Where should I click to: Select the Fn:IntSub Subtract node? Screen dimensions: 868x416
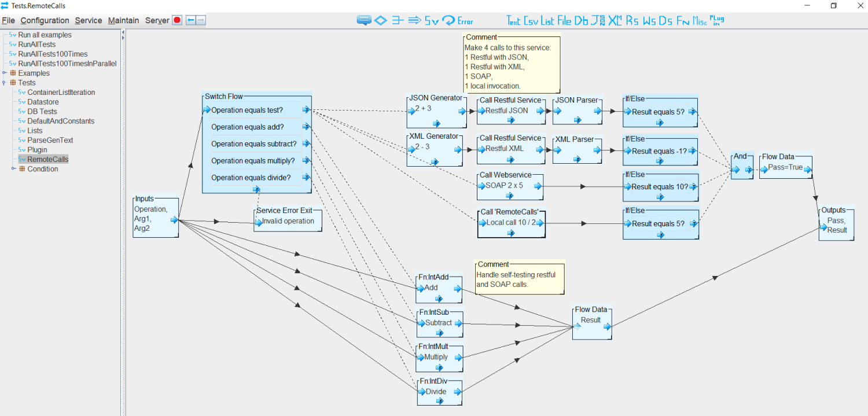pos(440,324)
